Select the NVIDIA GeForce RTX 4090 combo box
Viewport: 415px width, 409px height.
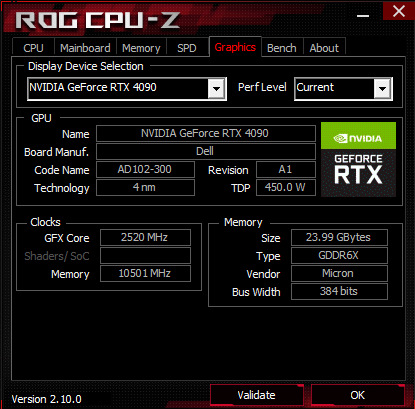coord(127,89)
